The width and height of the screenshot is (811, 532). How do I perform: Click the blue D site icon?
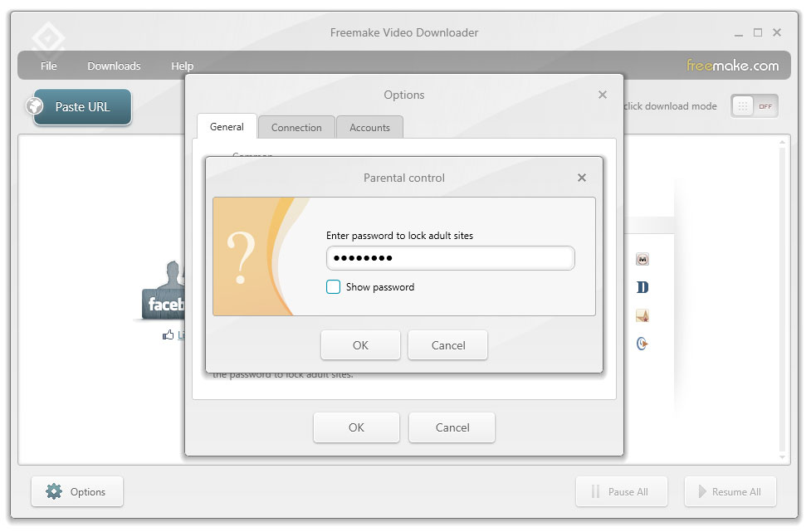pos(642,287)
